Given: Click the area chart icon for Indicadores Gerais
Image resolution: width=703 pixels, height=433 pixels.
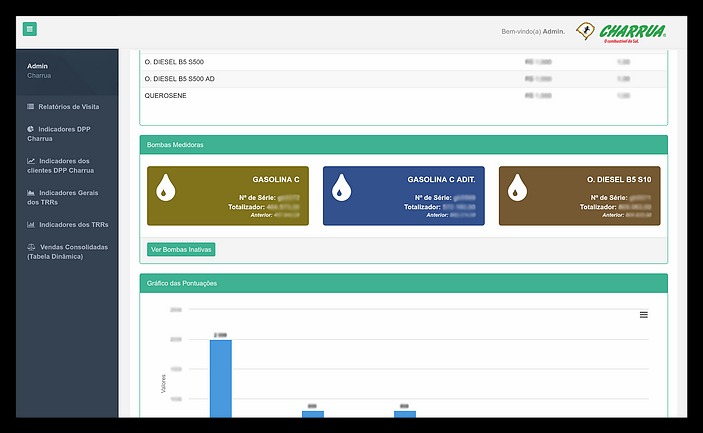Looking at the screenshot, I should pos(31,193).
